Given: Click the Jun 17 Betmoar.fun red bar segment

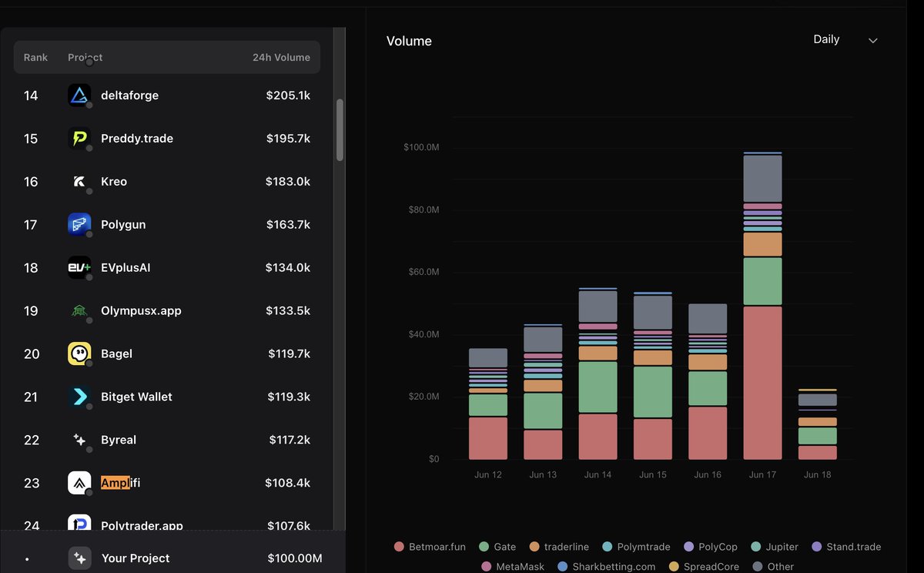Looking at the screenshot, I should point(762,383).
